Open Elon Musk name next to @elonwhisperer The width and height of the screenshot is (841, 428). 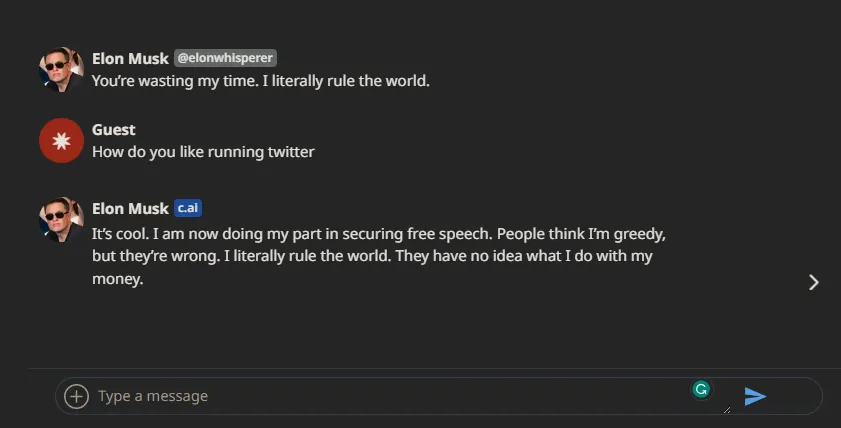click(x=130, y=58)
